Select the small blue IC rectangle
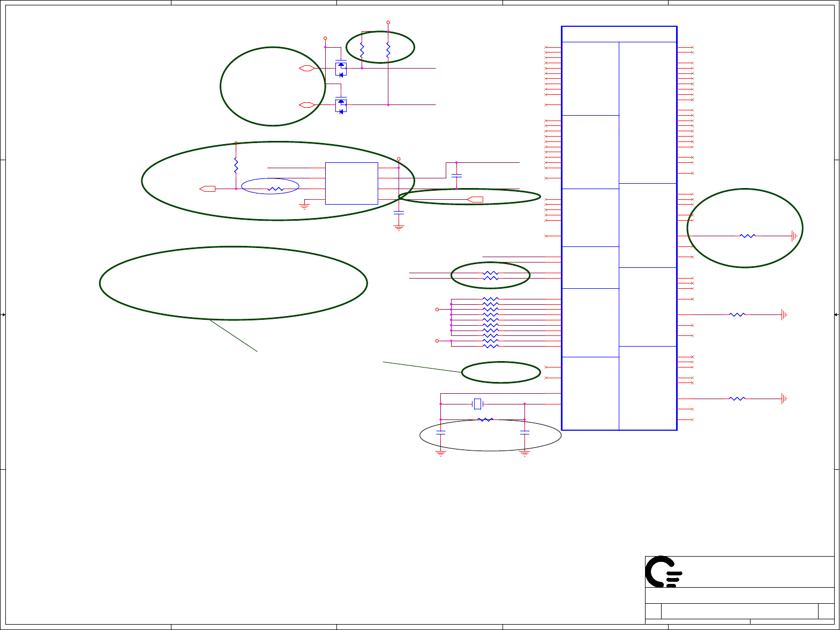Viewport: 840px width, 630px height. click(351, 183)
